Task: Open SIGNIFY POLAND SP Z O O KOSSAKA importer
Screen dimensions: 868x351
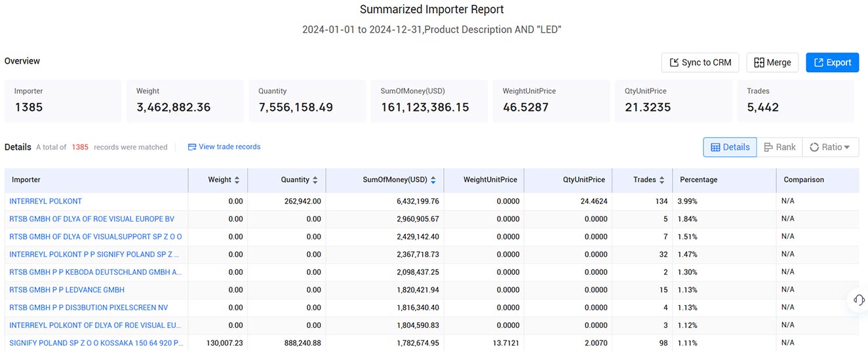Action: coord(97,343)
